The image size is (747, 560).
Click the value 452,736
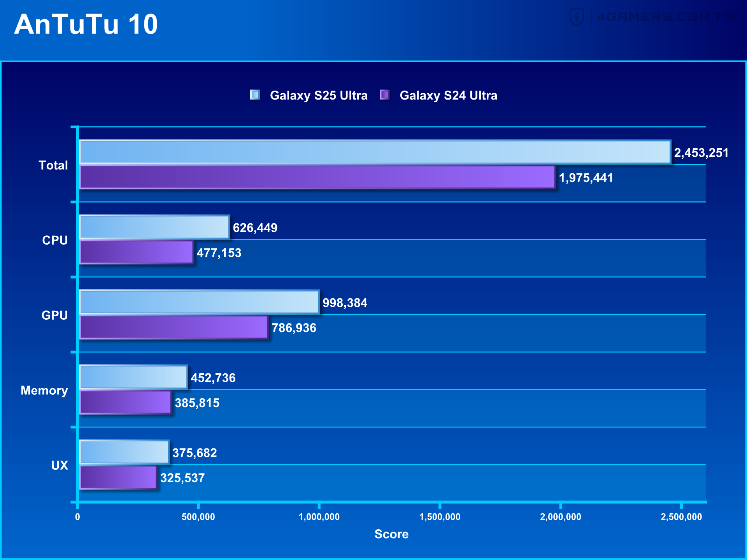pos(213,378)
